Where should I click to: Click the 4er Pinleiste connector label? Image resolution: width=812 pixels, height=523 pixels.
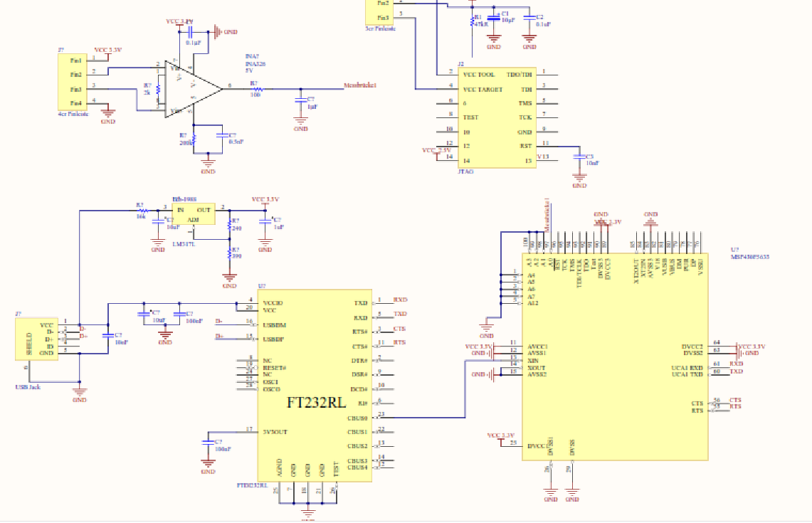click(x=73, y=114)
